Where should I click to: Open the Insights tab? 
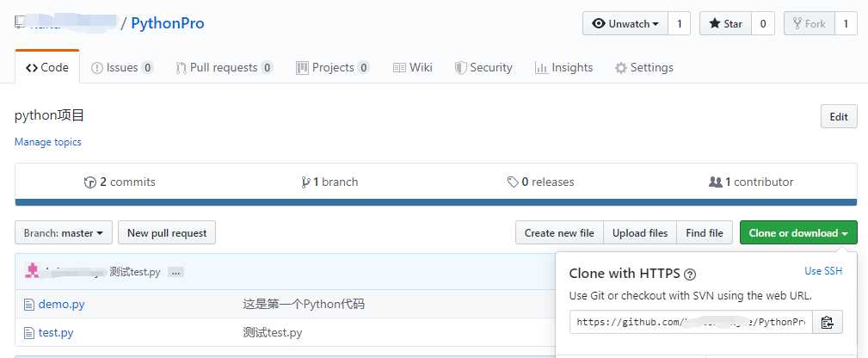[563, 68]
